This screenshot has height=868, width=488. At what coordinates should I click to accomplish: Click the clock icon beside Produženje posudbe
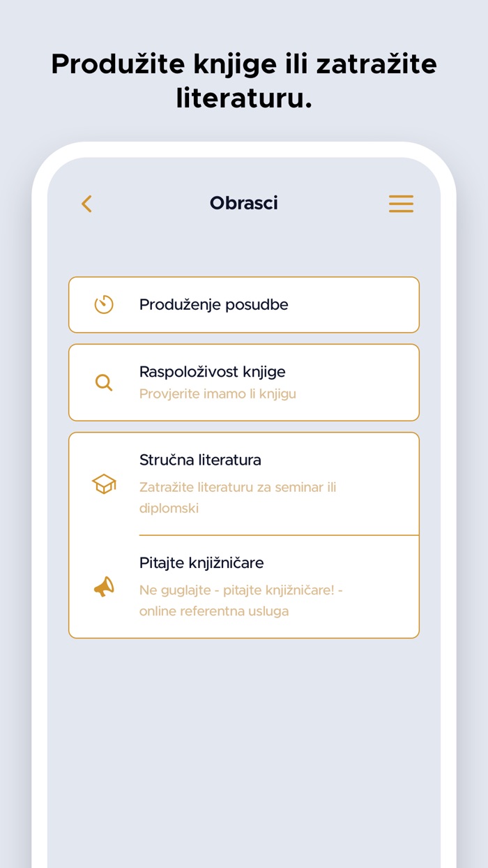(103, 304)
